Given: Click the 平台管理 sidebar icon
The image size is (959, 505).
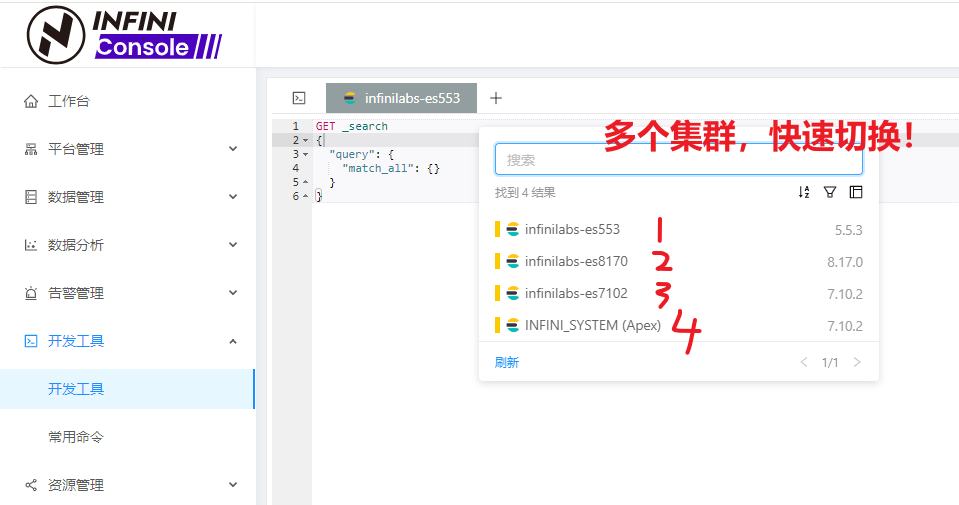Looking at the screenshot, I should click(x=31, y=149).
